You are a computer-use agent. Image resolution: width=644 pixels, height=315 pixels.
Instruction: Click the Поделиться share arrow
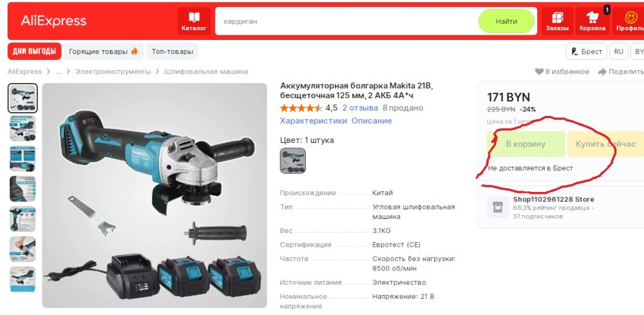602,72
